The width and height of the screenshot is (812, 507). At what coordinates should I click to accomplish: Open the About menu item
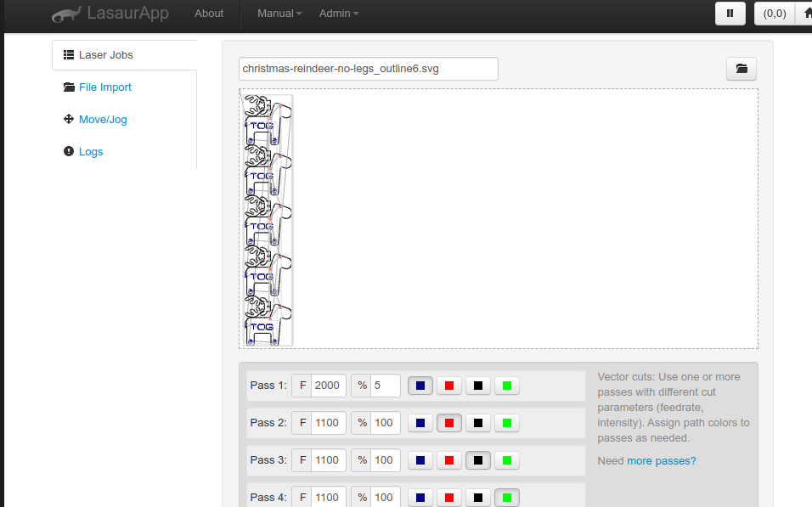click(209, 14)
